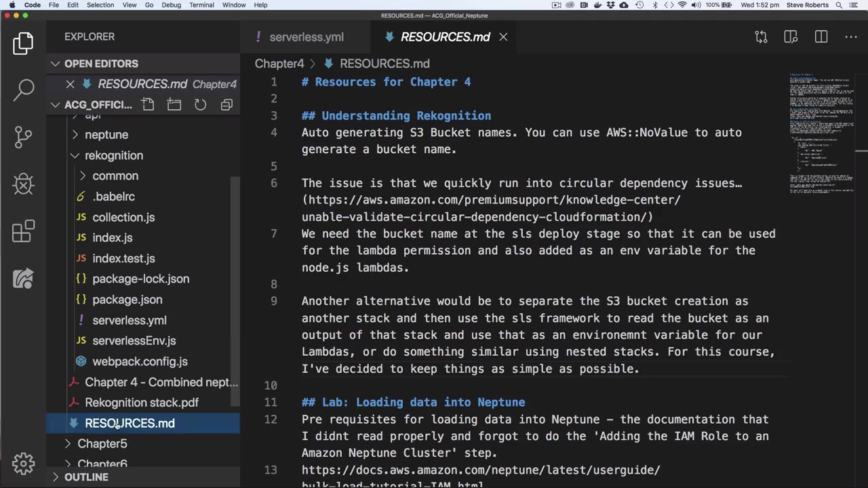This screenshot has height=488, width=868.
Task: Open the Explorer view in activity bar
Action: coord(23,43)
